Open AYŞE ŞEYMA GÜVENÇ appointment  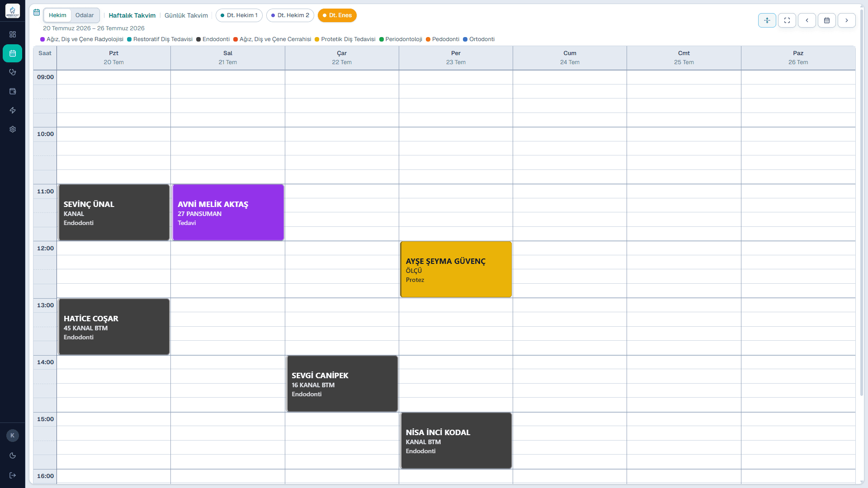[456, 269]
